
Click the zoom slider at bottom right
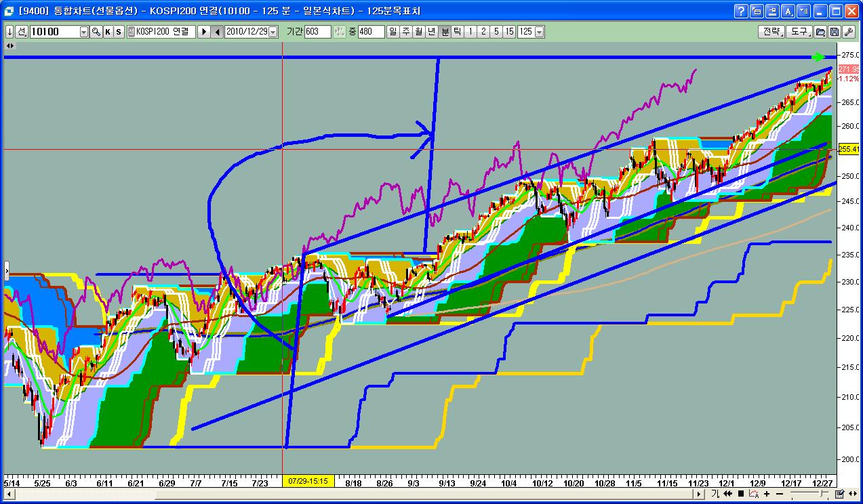pos(809,494)
